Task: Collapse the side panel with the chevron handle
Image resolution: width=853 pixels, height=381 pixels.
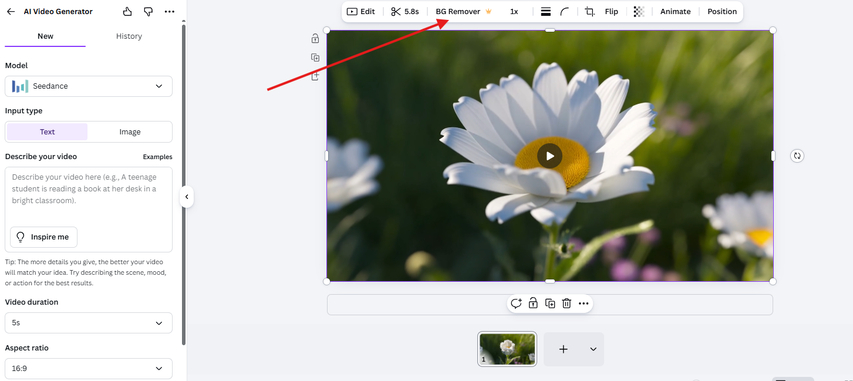Action: [x=187, y=197]
